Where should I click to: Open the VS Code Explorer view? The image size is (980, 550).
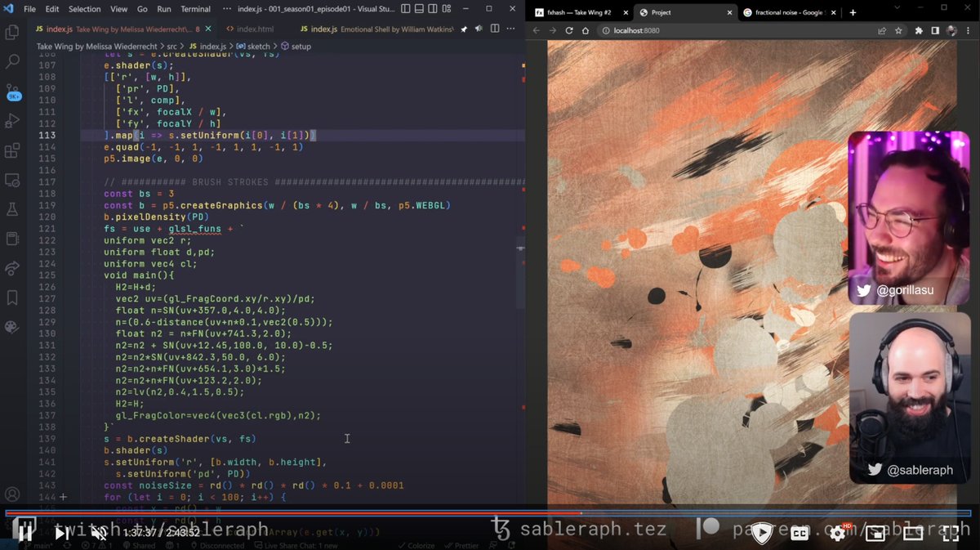12,33
